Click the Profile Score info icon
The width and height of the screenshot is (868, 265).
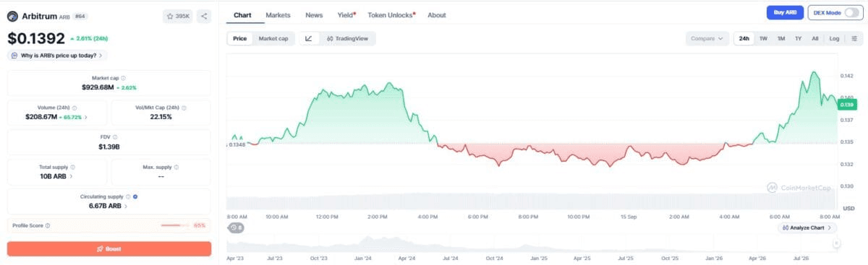(48, 225)
